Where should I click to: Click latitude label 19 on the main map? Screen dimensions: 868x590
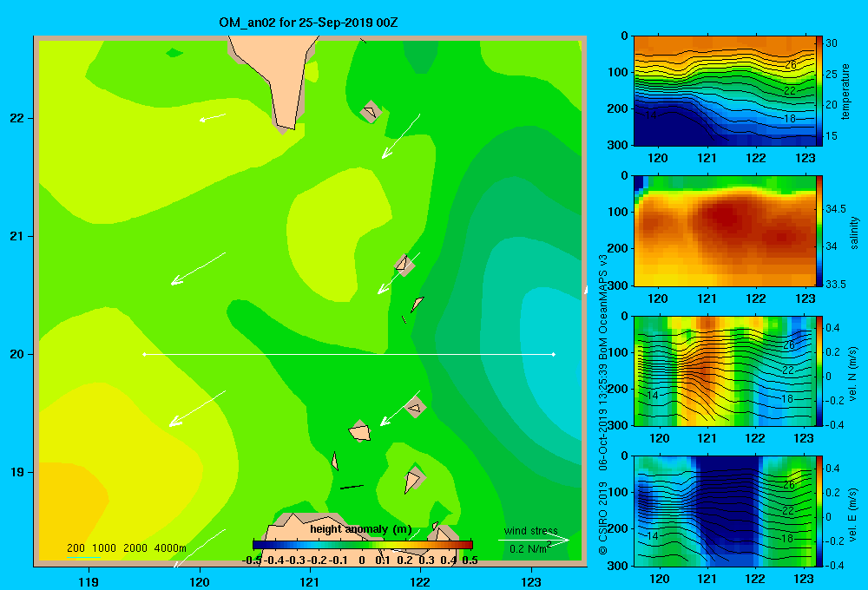point(17,472)
